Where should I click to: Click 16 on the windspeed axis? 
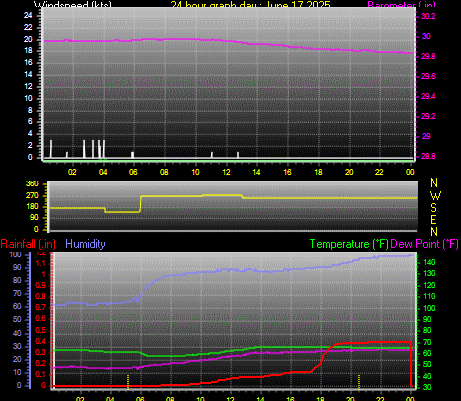coord(28,62)
